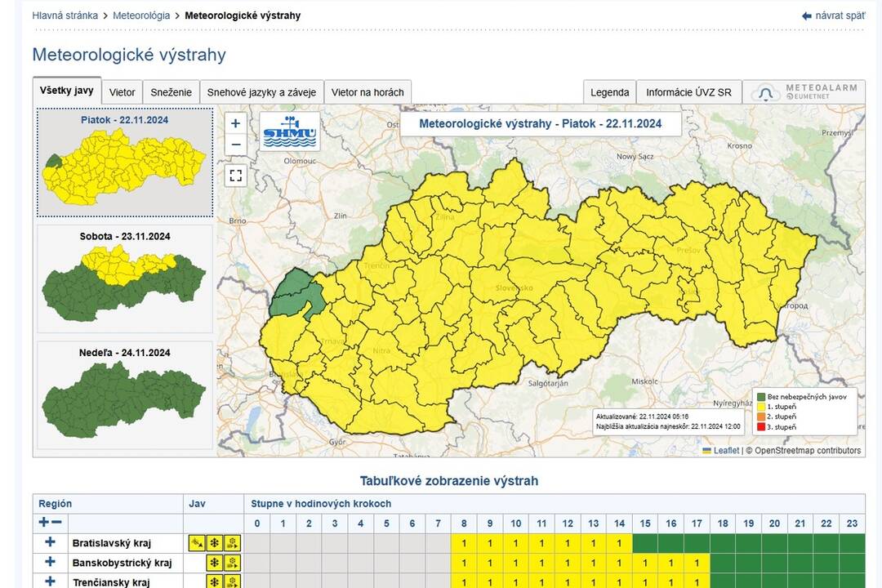Select Sobota 23.11.2024 map thumbnail
The height and width of the screenshot is (588, 882).
pyautogui.click(x=125, y=278)
